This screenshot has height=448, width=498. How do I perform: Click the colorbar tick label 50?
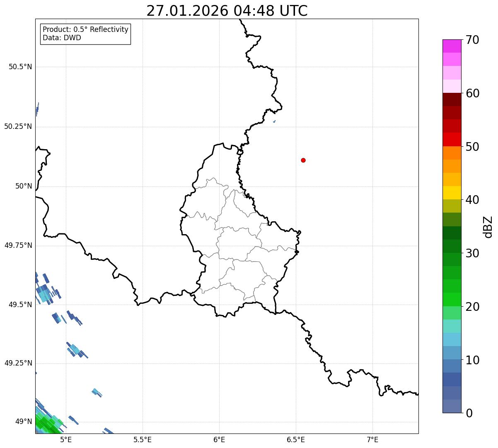click(472, 147)
